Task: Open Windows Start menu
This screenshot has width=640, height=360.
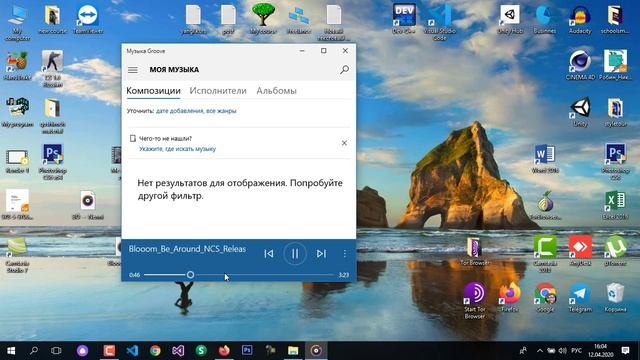Action: [x=11, y=351]
